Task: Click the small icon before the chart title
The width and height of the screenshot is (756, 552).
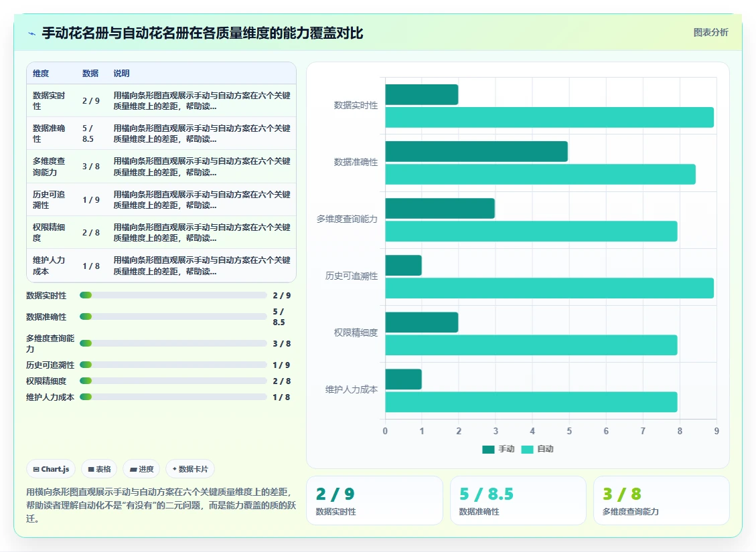Action: (32, 33)
